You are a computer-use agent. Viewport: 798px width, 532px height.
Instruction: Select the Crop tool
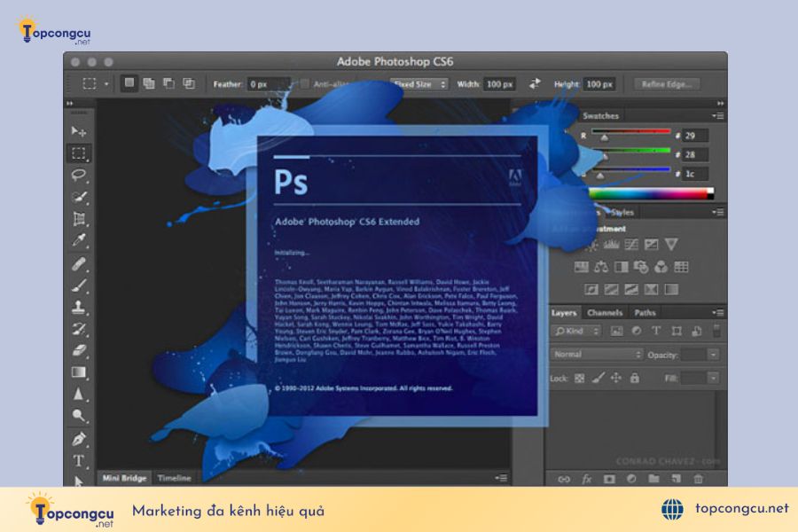(79, 219)
